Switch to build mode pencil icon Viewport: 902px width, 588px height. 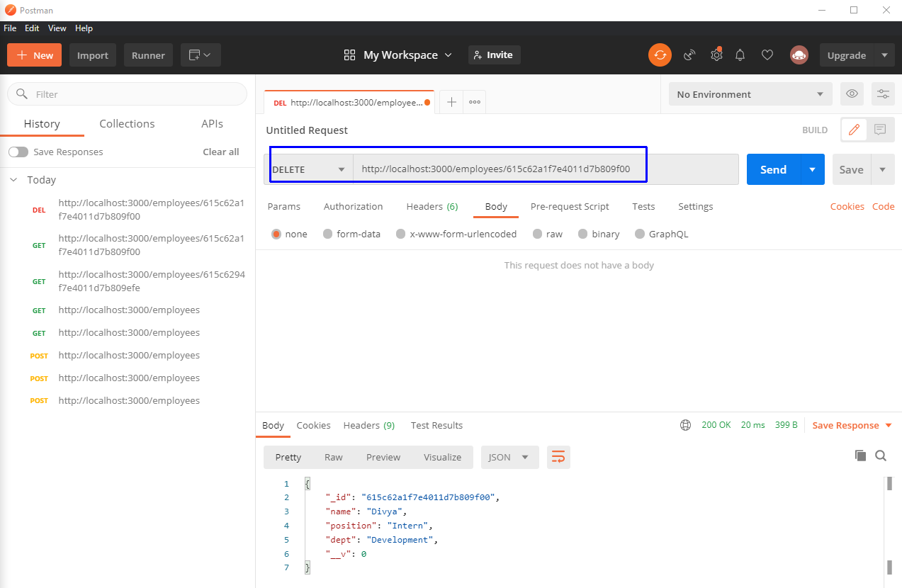(x=854, y=130)
